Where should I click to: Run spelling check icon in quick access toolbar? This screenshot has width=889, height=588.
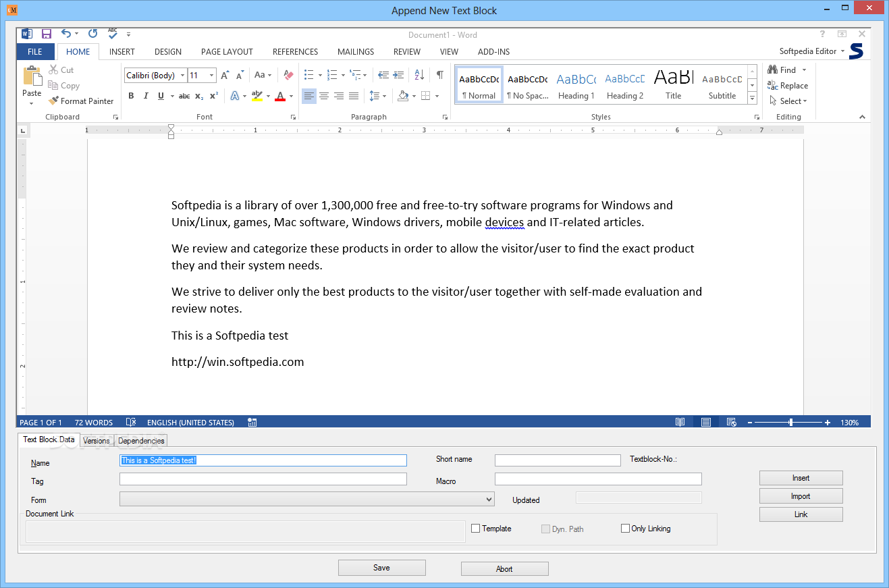tap(112, 34)
